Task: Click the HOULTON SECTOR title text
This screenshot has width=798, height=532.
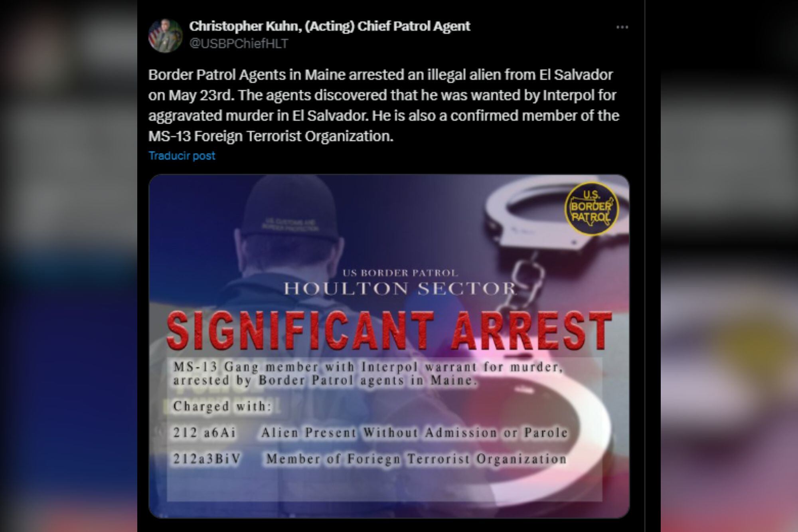Action: point(400,288)
